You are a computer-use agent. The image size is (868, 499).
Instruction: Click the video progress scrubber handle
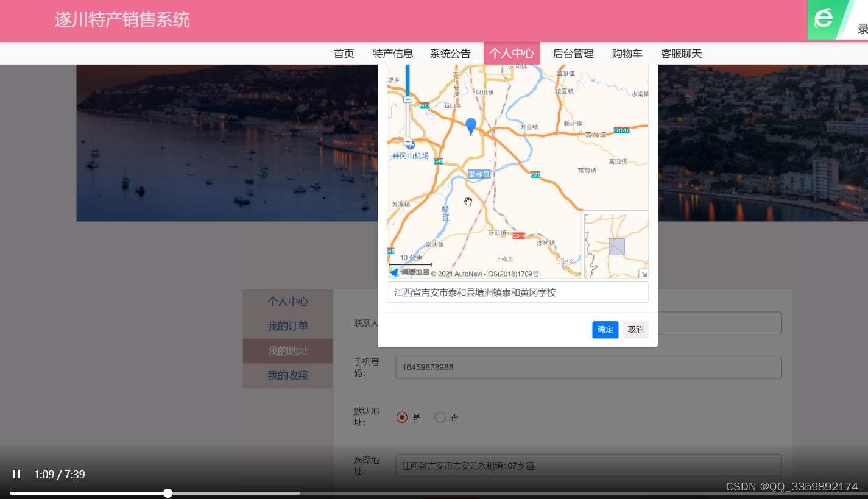[168, 493]
